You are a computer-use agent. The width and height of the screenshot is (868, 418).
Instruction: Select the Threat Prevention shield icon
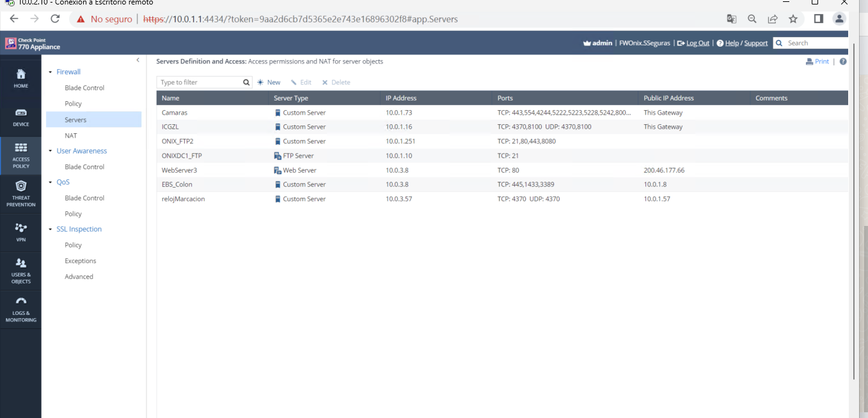pos(20,186)
